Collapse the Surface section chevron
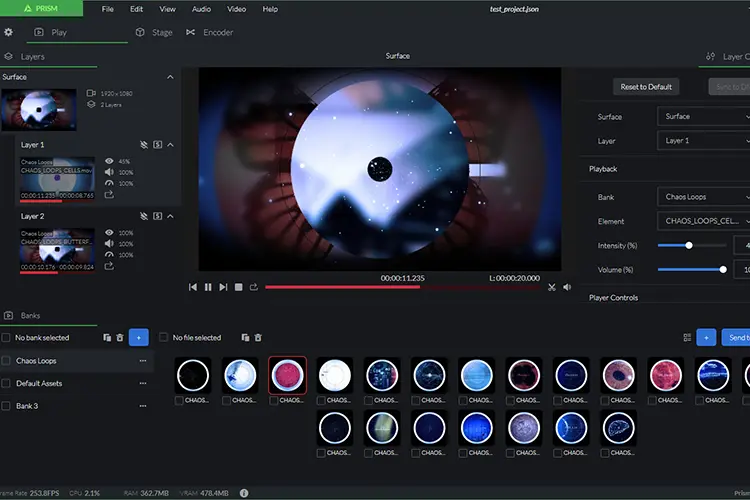Image resolution: width=750 pixels, height=500 pixels. point(170,77)
